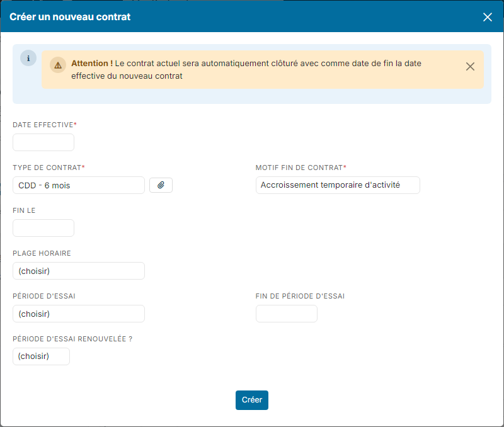Click the PLAGE HORAIRE label
504x427 pixels.
pos(42,253)
